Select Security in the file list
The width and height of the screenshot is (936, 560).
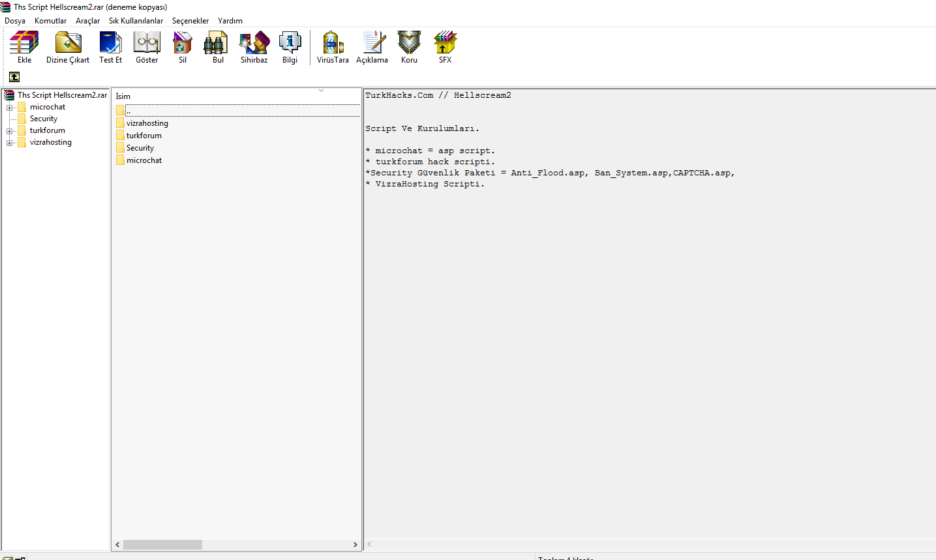pos(140,148)
